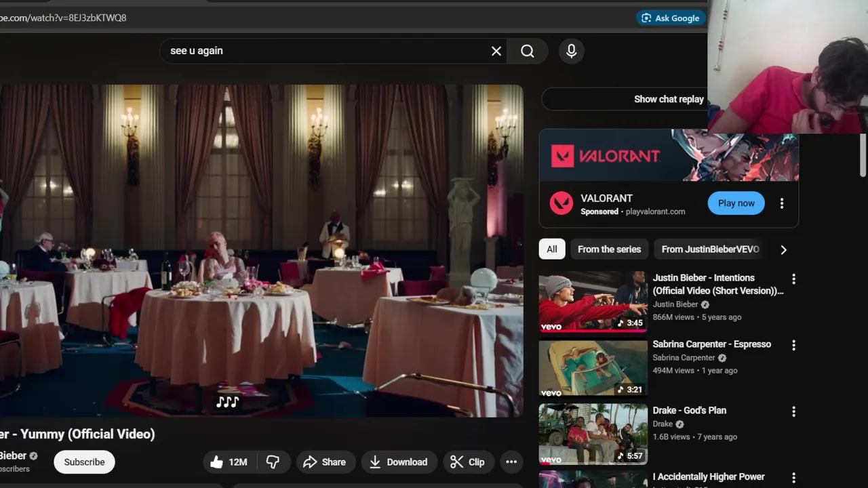
Task: Open the Valorant ad options menu
Action: tap(782, 203)
